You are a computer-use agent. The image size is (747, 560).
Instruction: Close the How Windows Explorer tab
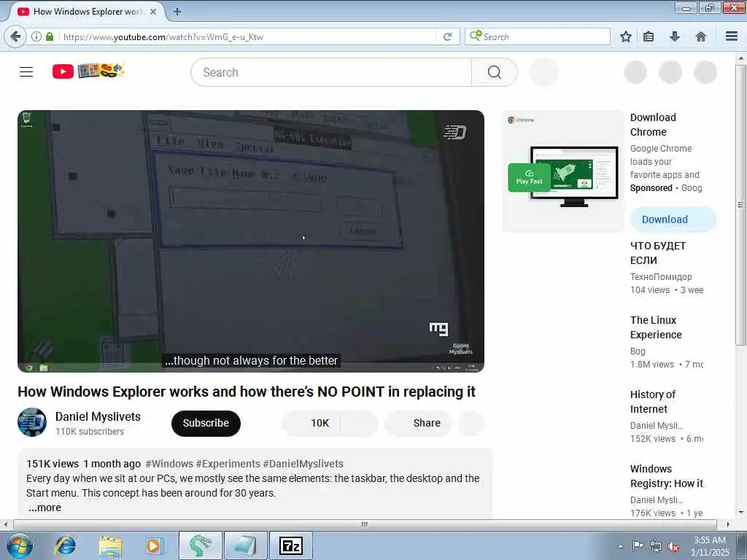tap(153, 12)
